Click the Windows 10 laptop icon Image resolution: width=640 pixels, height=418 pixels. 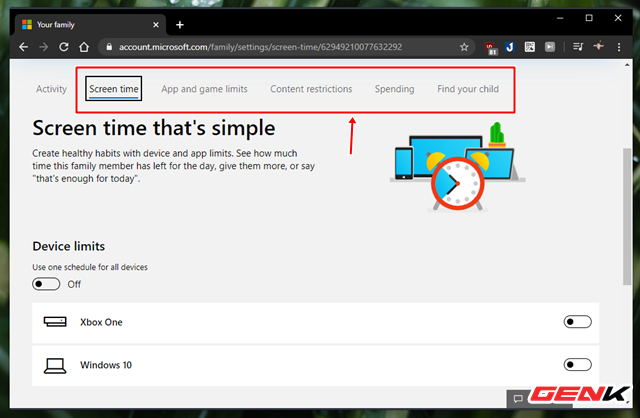pos(55,365)
